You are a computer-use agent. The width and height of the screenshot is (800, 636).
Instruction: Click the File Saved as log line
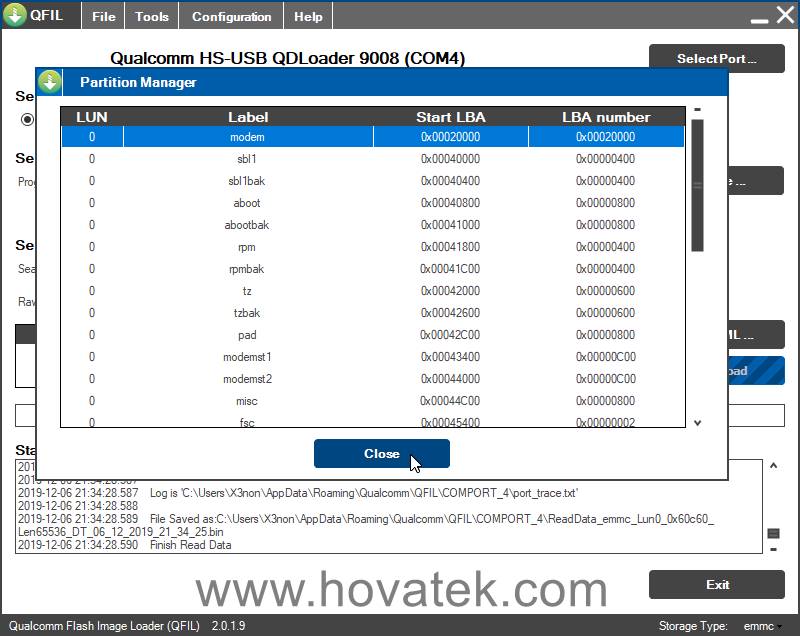[x=366, y=525]
